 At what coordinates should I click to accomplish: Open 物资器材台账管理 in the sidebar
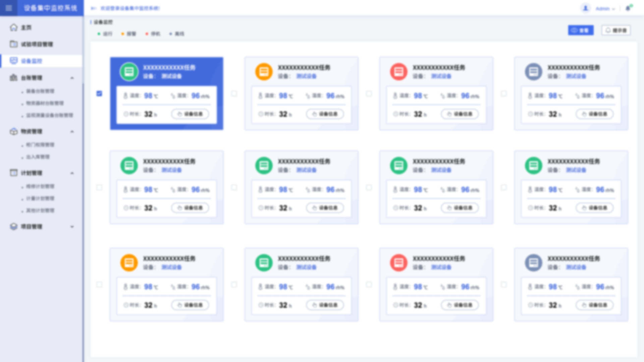45,103
